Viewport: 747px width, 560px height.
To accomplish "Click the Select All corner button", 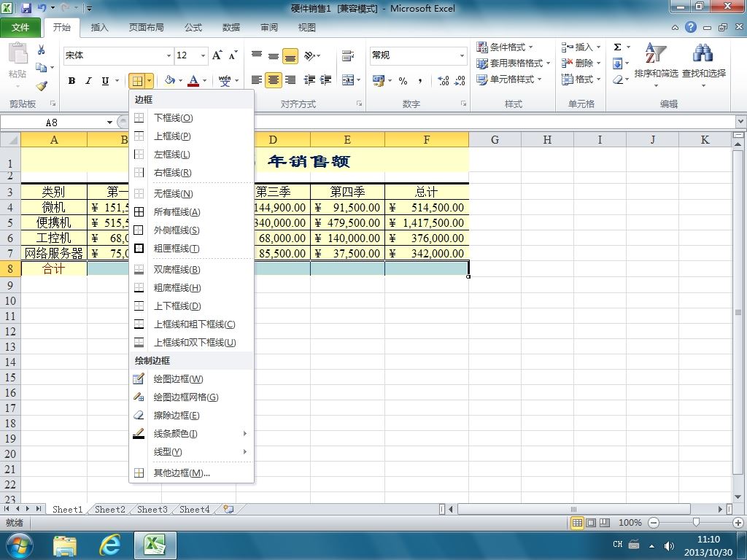I will [x=10, y=139].
